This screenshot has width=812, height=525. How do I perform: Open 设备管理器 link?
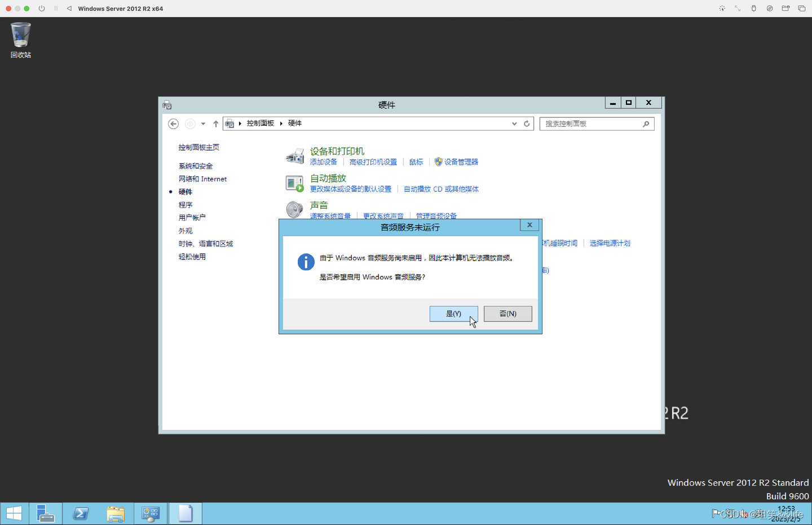(x=461, y=162)
